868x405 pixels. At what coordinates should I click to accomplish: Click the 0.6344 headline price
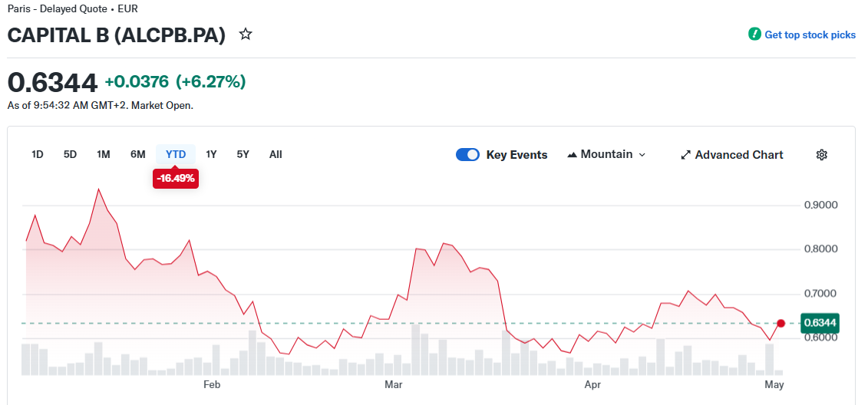click(53, 82)
